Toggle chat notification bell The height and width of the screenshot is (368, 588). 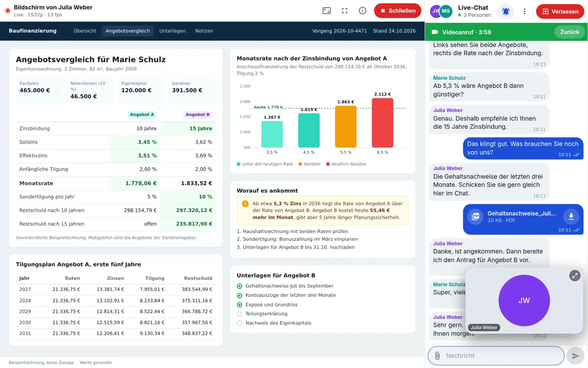tap(506, 11)
